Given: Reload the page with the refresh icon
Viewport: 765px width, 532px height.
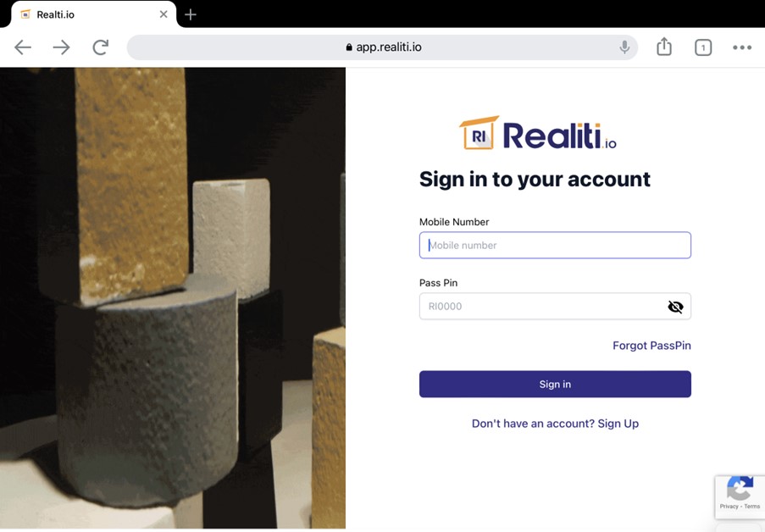Looking at the screenshot, I should coord(101,47).
